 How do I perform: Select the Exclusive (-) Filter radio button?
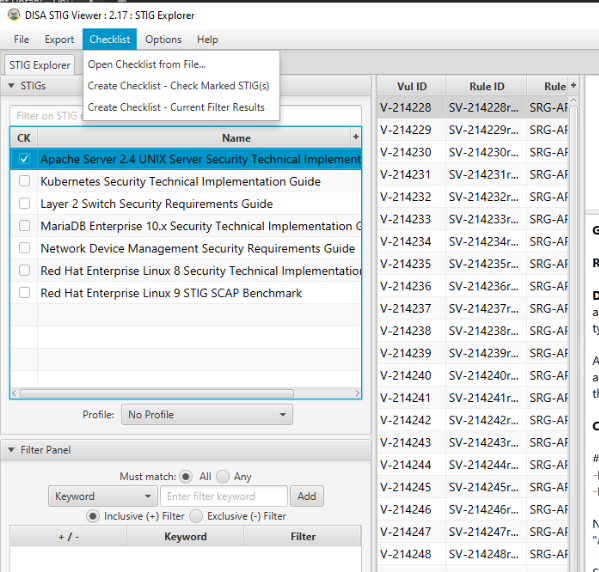pos(196,516)
